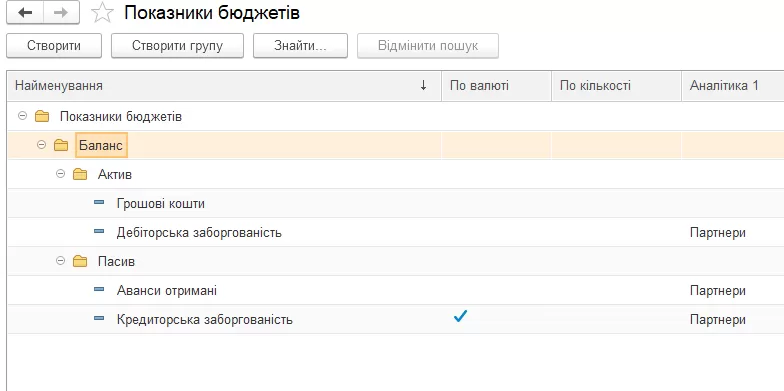Go back with the left arrow button

(x=25, y=12)
